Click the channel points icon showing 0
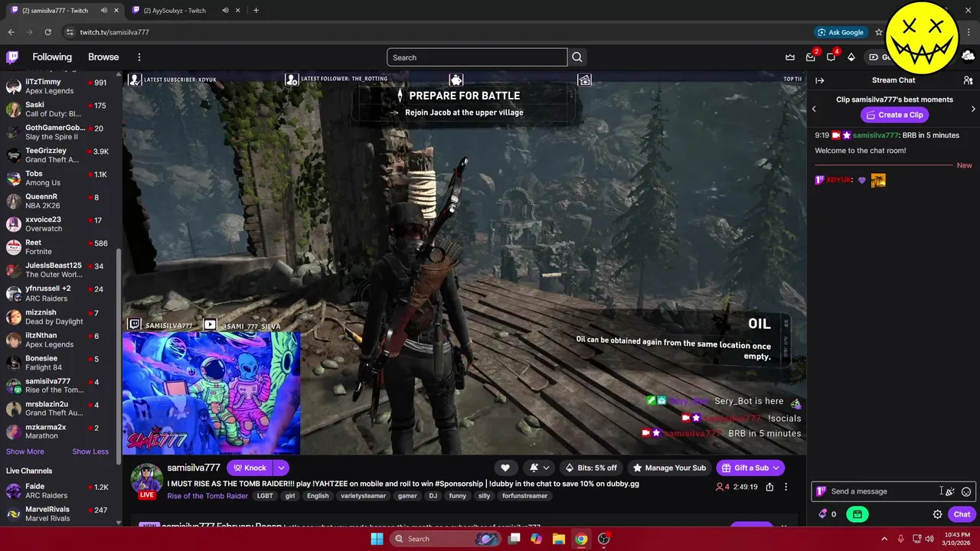 [x=827, y=514]
